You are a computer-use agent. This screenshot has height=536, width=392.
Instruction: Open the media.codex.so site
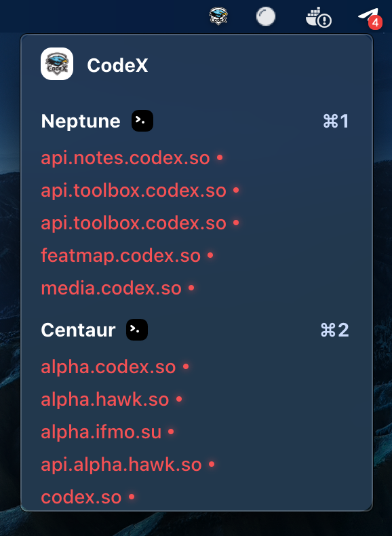point(111,288)
